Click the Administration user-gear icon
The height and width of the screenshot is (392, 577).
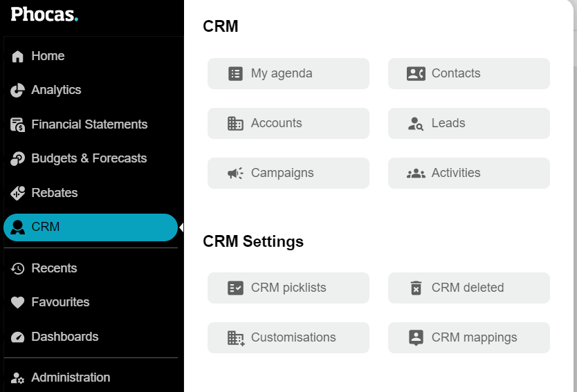tap(18, 378)
